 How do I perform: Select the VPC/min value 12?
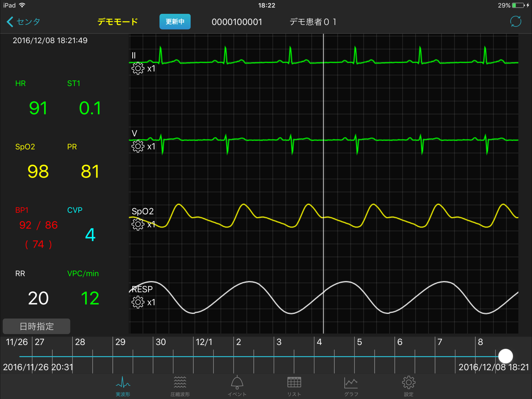pos(90,298)
